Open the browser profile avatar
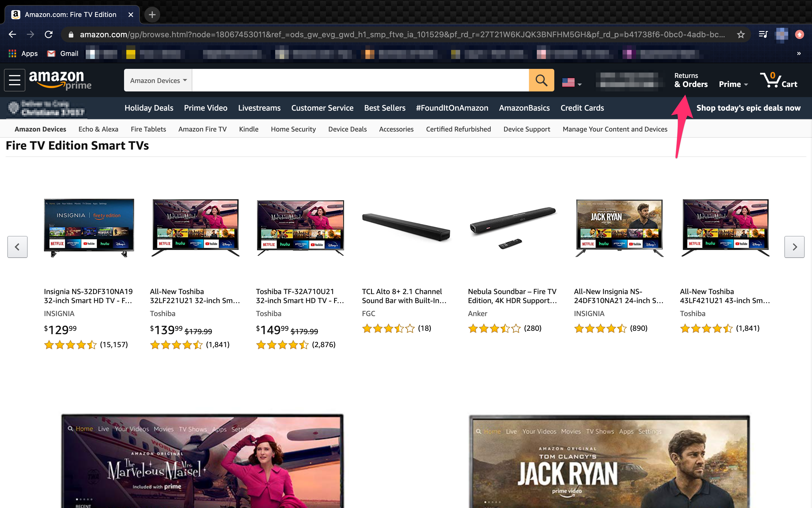This screenshot has height=508, width=812. click(x=782, y=34)
